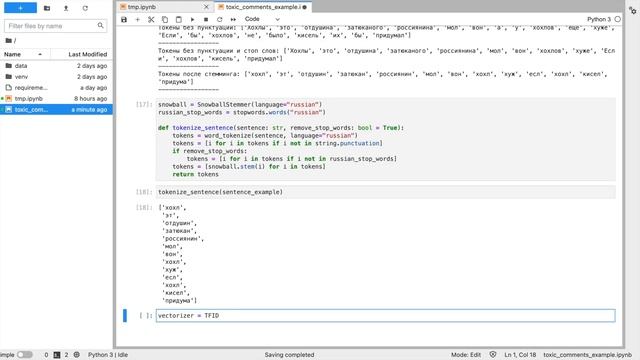Save the notebook with the disk icon
Image resolution: width=640 pixels, height=360 pixels.
tap(124, 19)
